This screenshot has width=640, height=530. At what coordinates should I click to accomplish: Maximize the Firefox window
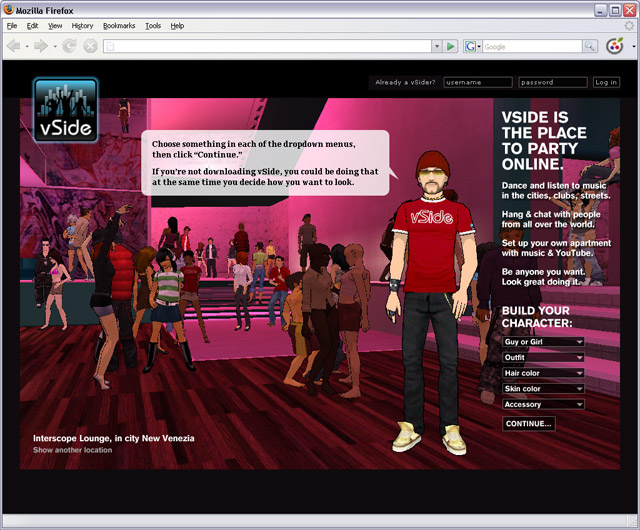tap(615, 10)
